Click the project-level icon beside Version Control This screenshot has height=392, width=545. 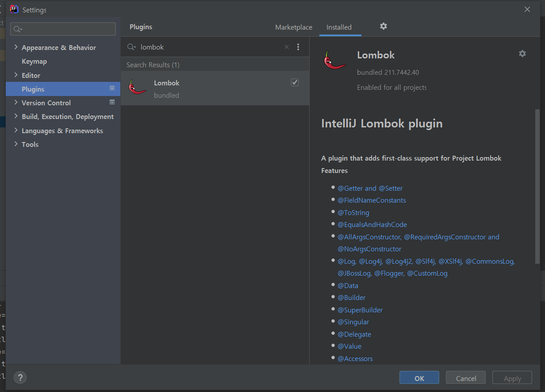(x=112, y=102)
